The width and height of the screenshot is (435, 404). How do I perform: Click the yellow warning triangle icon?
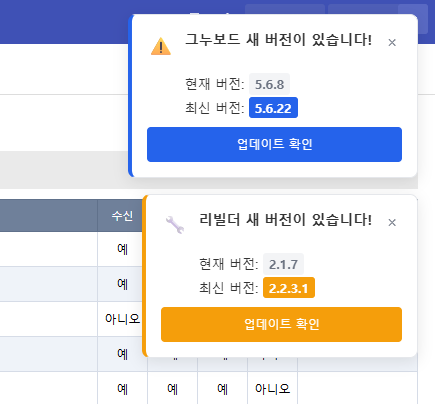tap(161, 46)
